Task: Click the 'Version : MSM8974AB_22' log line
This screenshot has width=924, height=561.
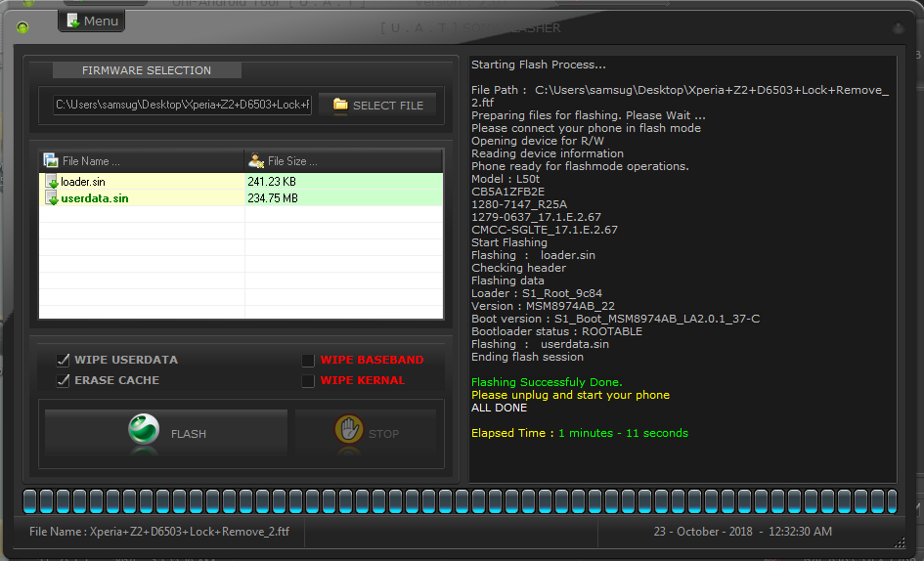Action: (x=543, y=306)
